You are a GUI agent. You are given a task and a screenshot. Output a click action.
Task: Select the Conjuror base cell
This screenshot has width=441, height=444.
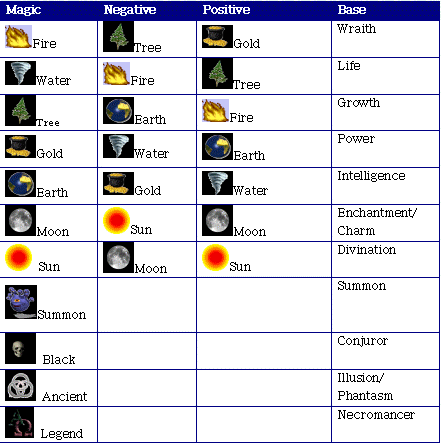(x=385, y=351)
